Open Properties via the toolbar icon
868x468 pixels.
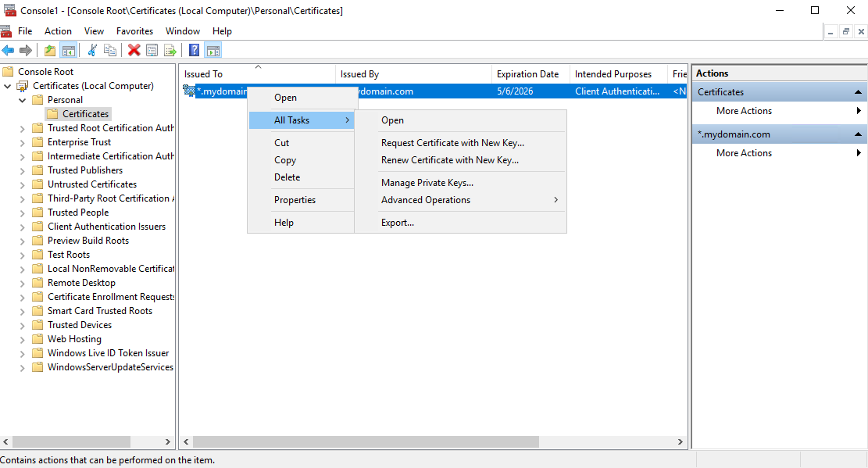[x=152, y=50]
